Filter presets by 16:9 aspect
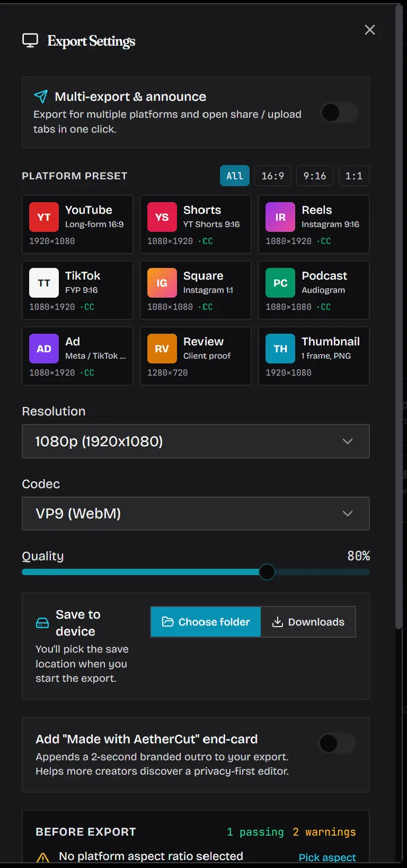 pos(273,176)
